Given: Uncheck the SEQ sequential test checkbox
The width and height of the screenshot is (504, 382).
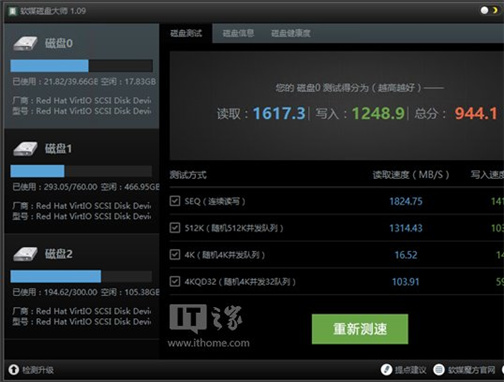Looking at the screenshot, I should click(175, 201).
